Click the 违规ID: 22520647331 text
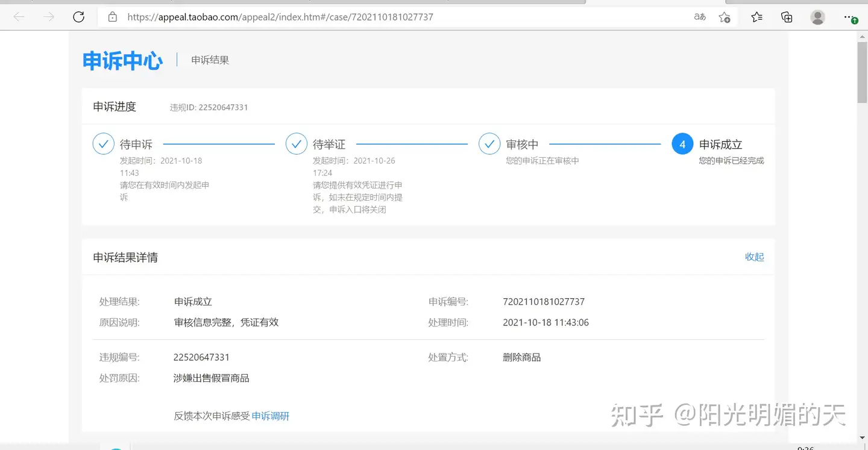This screenshot has width=868, height=450. [x=209, y=107]
